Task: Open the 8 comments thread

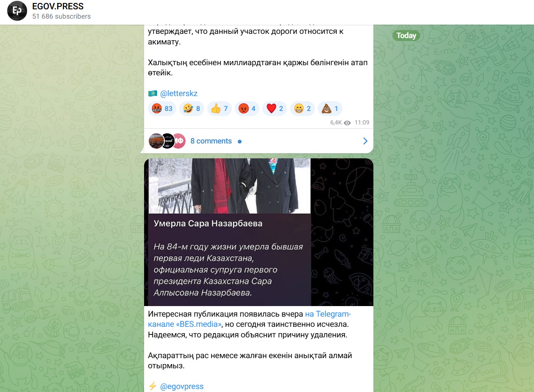Action: [211, 141]
